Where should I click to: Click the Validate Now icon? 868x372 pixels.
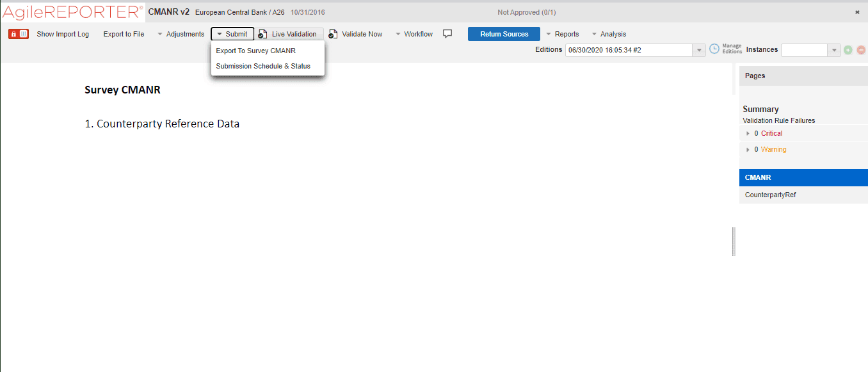tap(332, 33)
